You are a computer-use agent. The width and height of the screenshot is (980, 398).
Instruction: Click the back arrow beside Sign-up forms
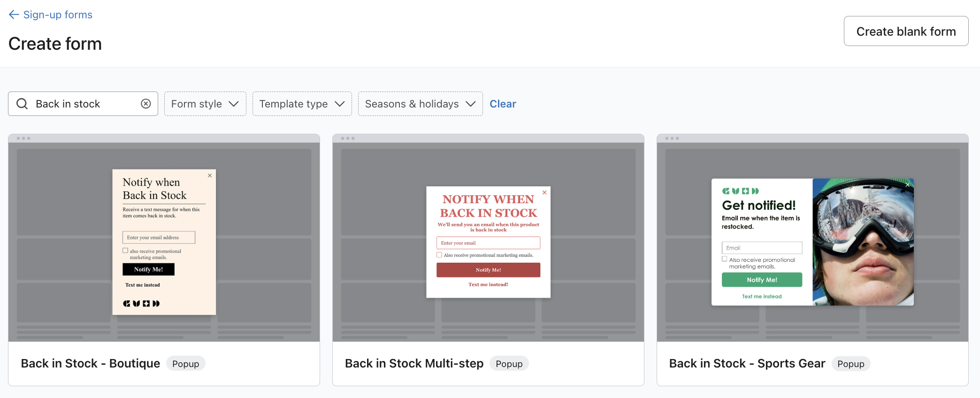[x=14, y=15]
